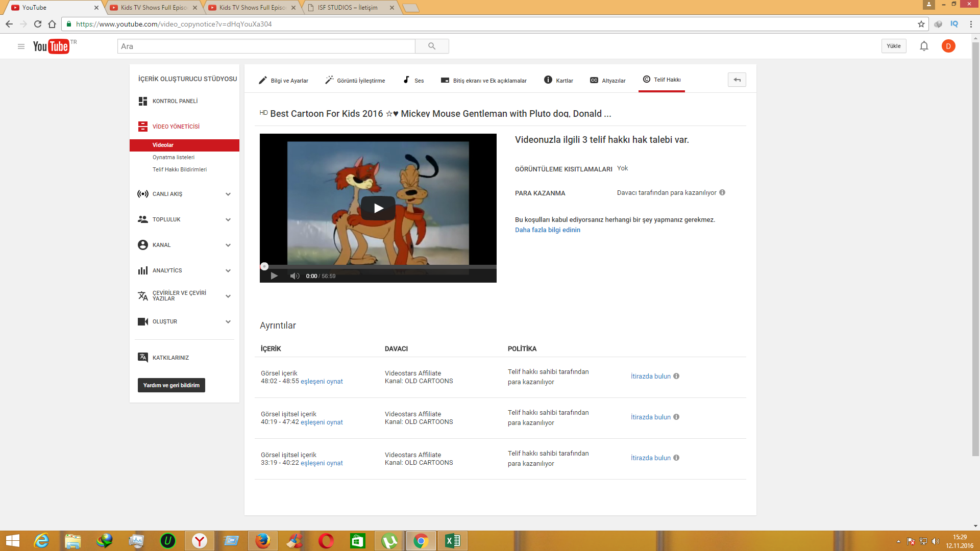The height and width of the screenshot is (551, 980).
Task: Click İtirazda bulun for Görsel içerik row
Action: [651, 376]
